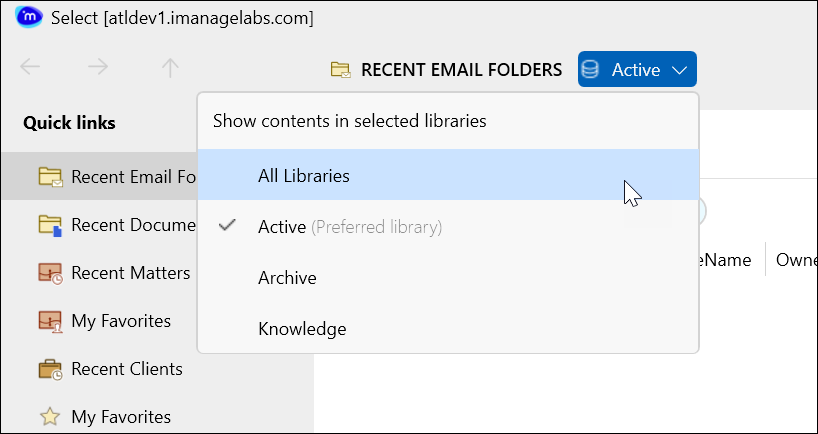Open My Favorites matters quick link
The width and height of the screenshot is (818, 434).
pyautogui.click(x=121, y=321)
